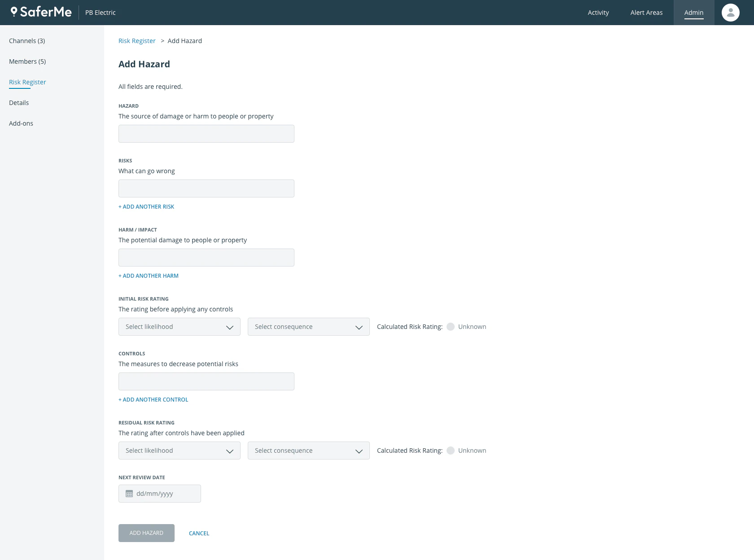Select Risk Register in sidebar
754x560 pixels.
[x=27, y=82]
